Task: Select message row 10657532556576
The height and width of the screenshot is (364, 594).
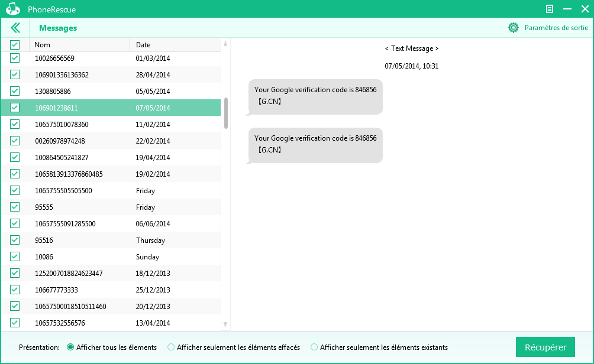Action: (111, 323)
